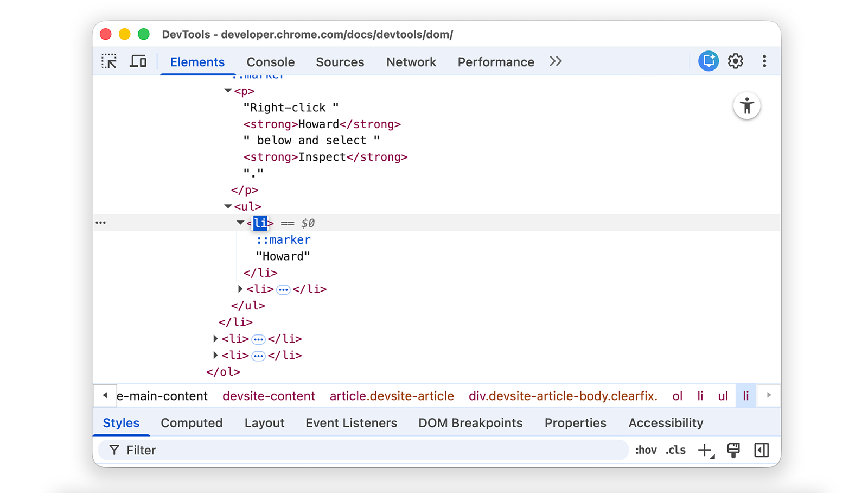
Task: Open the customize DevTools three-dot menu
Action: click(x=764, y=61)
